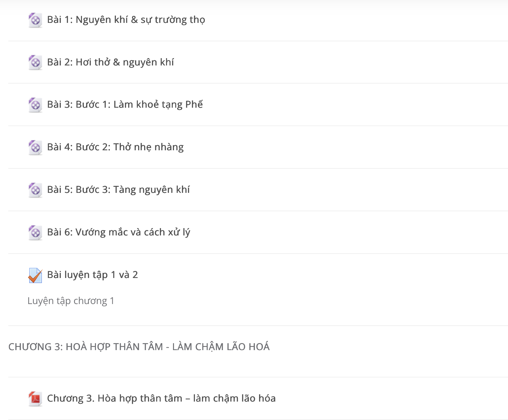This screenshot has width=508, height=420.
Task: Click the quiz checkmark icon for Bài luyện tập
Action: [x=35, y=275]
